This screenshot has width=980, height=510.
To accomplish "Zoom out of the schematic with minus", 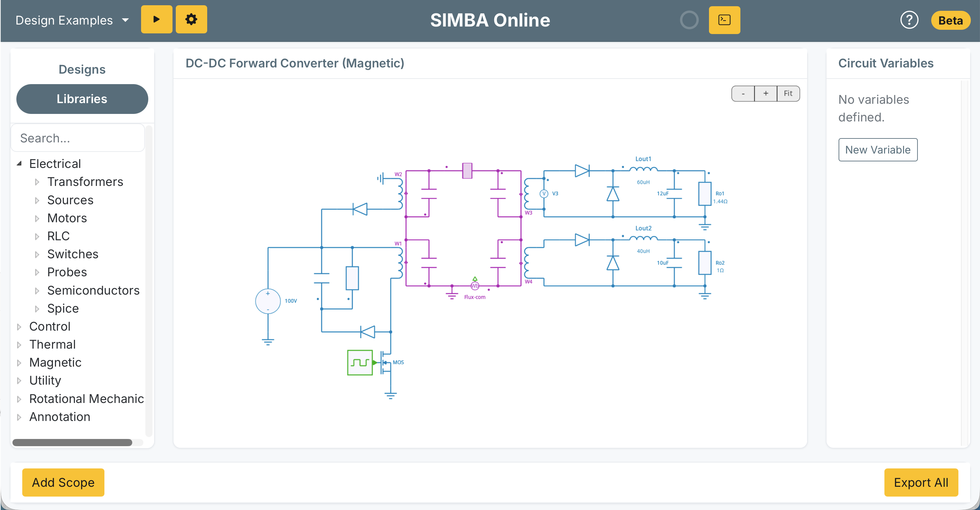I will 743,93.
